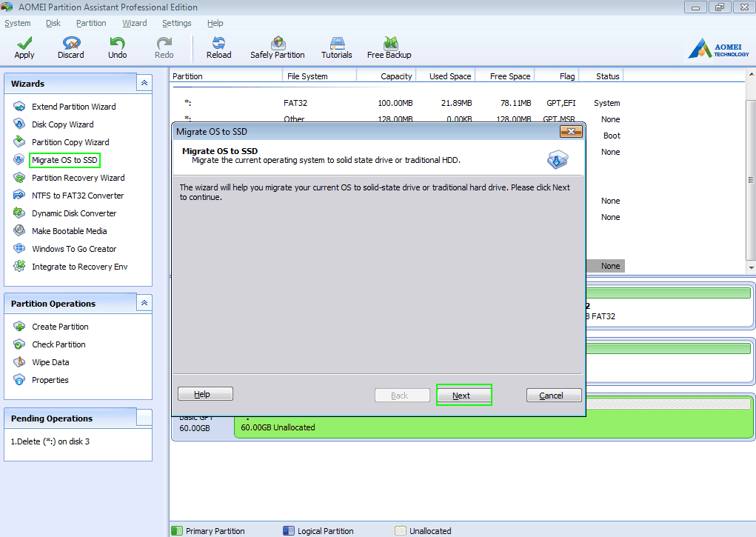Collapse the Wizards panel
756x537 pixels.
(144, 83)
